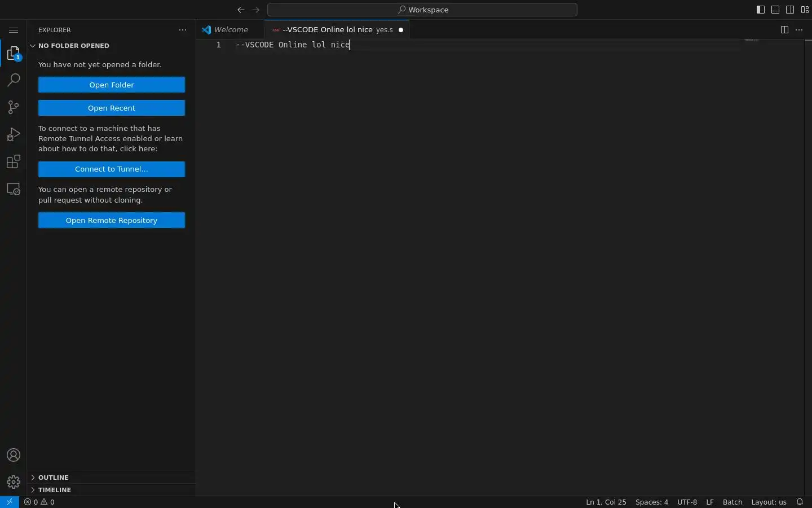Change language mode Batch
Image resolution: width=812 pixels, height=508 pixels.
tap(733, 502)
